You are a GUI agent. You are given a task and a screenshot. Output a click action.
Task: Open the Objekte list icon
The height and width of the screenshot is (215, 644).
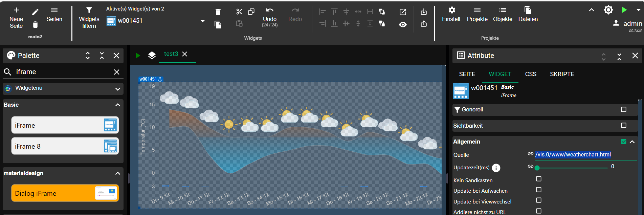point(503,10)
